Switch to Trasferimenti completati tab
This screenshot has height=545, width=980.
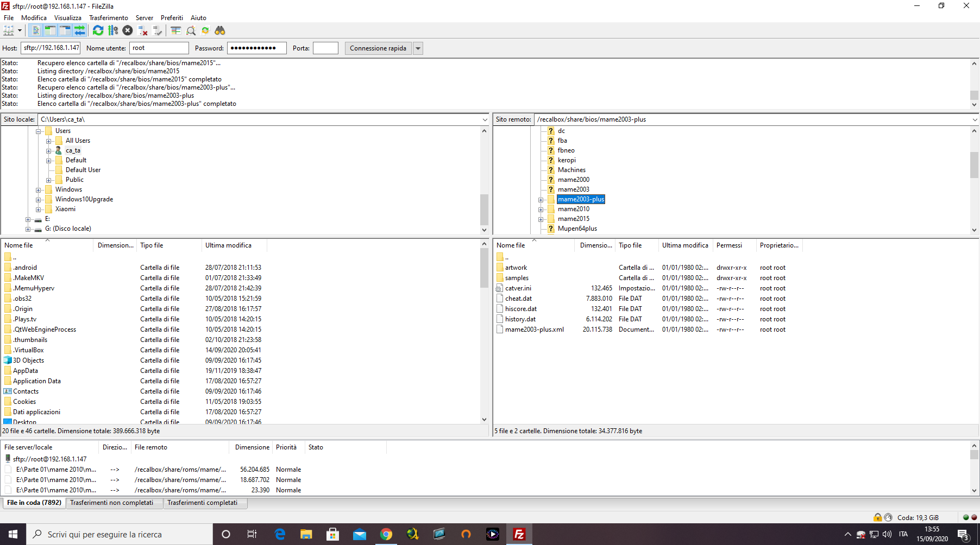205,503
